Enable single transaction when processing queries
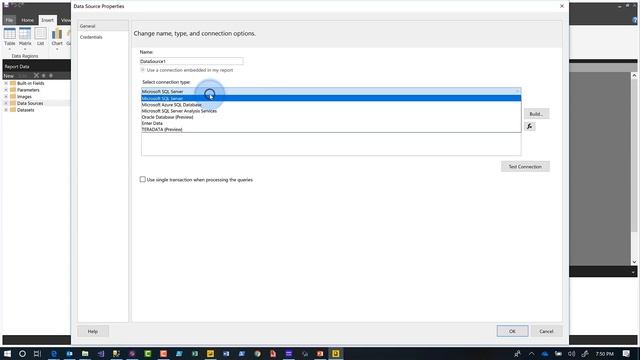Image resolution: width=640 pixels, height=360 pixels. [x=142, y=179]
